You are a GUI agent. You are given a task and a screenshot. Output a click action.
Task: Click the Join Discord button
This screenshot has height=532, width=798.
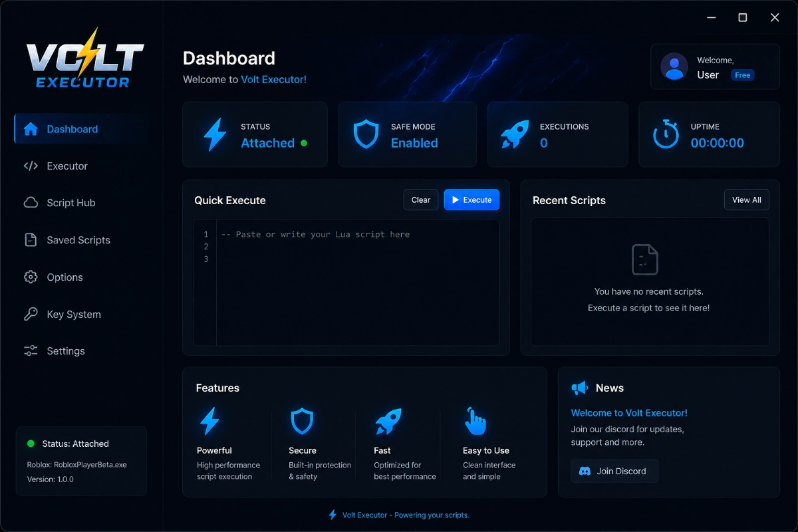(614, 471)
